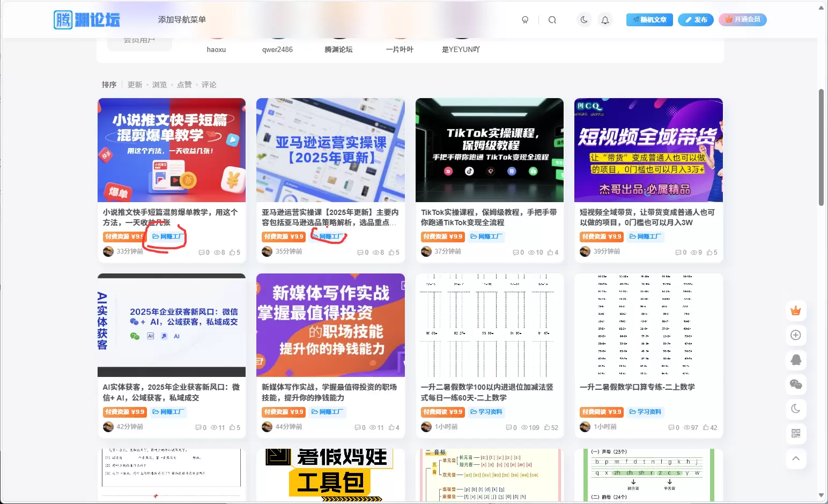Click the lightbulb icon in header
The image size is (828, 504).
coord(525,20)
